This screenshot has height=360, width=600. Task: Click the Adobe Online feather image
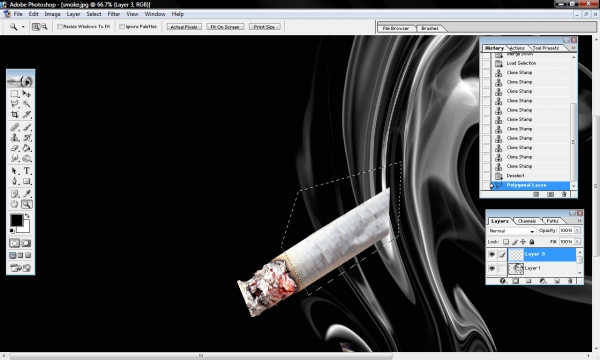(x=21, y=81)
